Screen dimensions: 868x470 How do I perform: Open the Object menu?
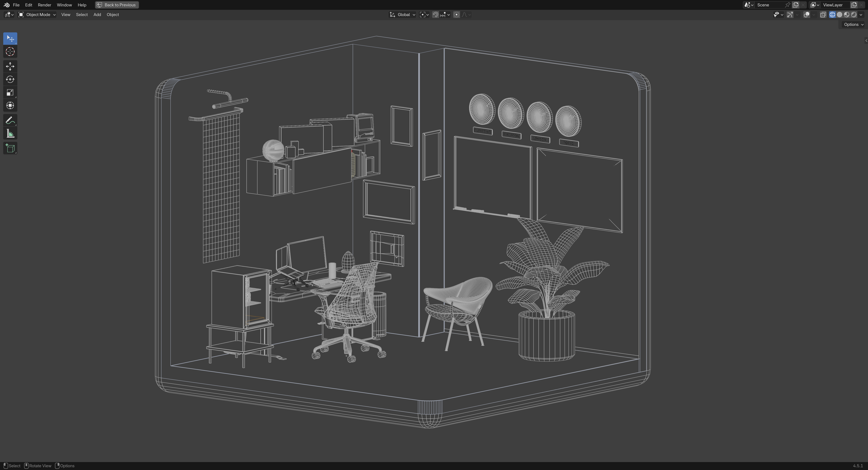coord(113,15)
